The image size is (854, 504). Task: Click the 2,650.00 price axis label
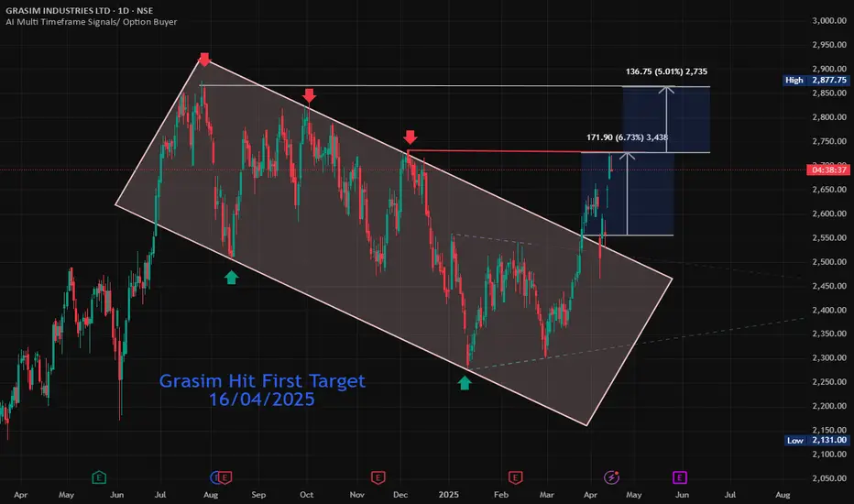point(829,190)
